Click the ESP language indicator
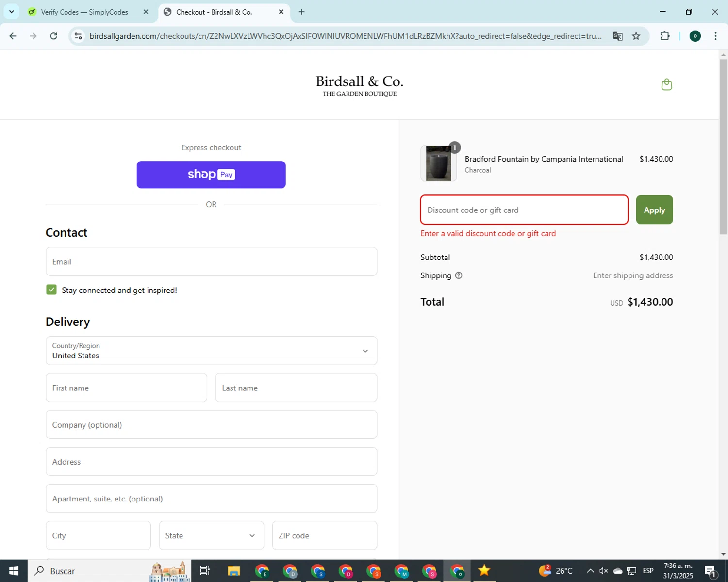The image size is (728, 582). click(648, 571)
